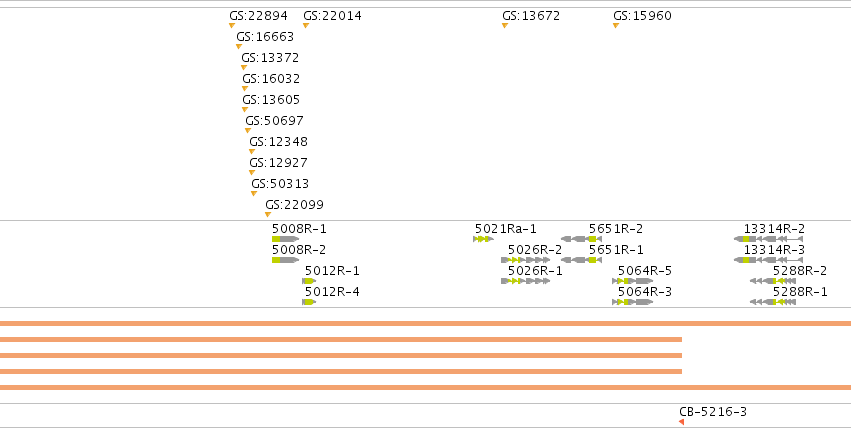The width and height of the screenshot is (851, 428).
Task: Click the GS:22894 insertion marker triangle
Action: pyautogui.click(x=232, y=25)
